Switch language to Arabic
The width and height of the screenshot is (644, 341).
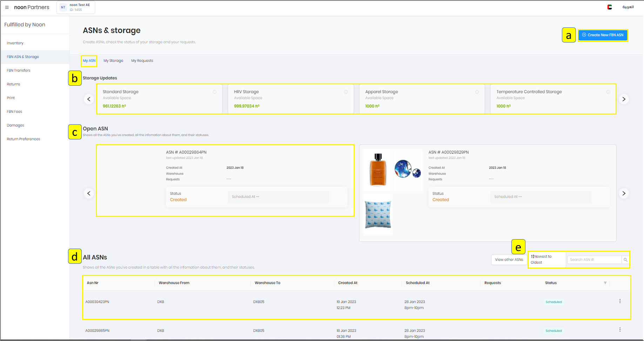coord(628,7)
